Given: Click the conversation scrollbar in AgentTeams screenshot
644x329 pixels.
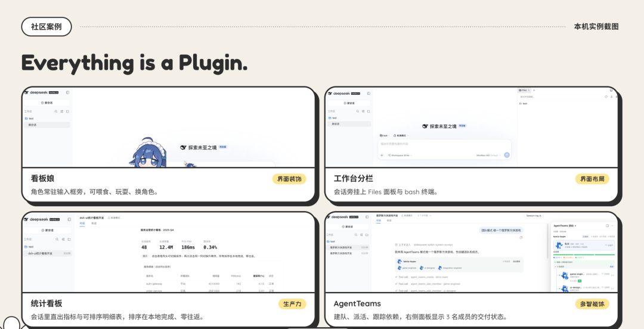Looking at the screenshot, I should point(547,241).
